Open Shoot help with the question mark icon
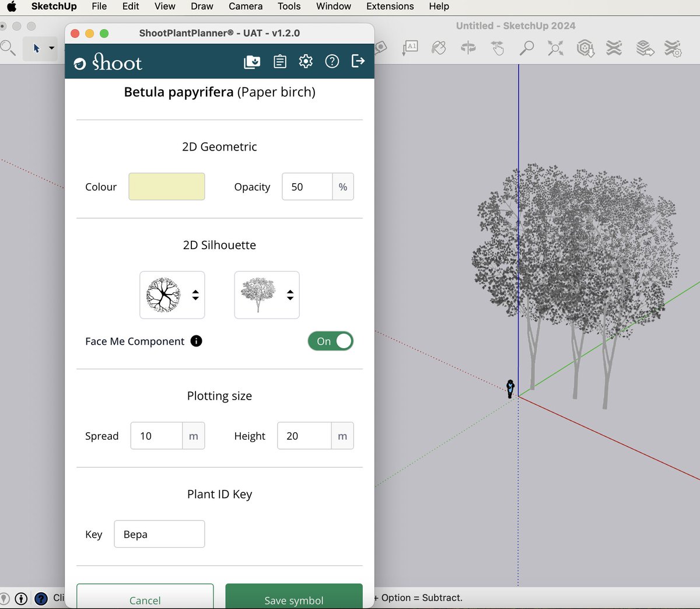700x609 pixels. [332, 61]
